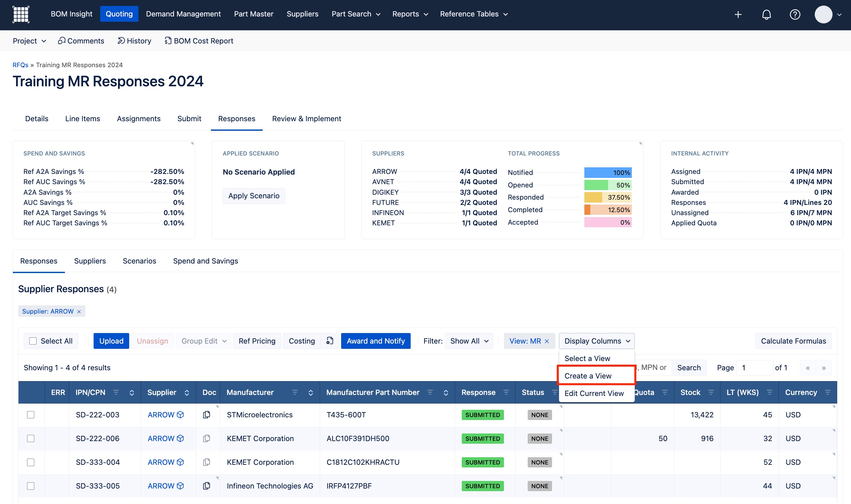851x504 pixels.
Task: Click the refresh icon next to Costing
Action: [330, 341]
